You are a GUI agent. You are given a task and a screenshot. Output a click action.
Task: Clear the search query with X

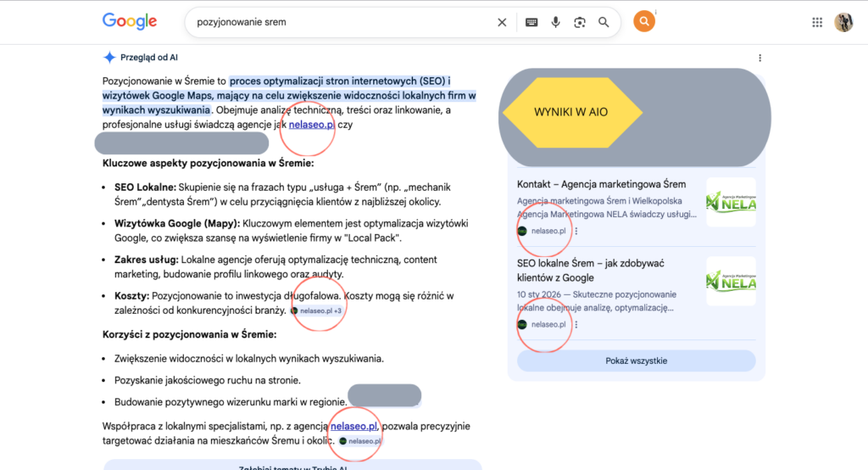pyautogui.click(x=502, y=22)
